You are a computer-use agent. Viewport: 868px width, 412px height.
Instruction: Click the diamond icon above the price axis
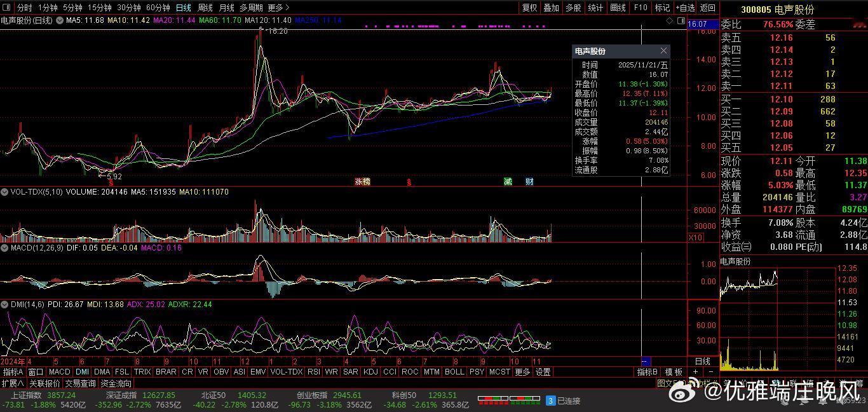(670, 21)
